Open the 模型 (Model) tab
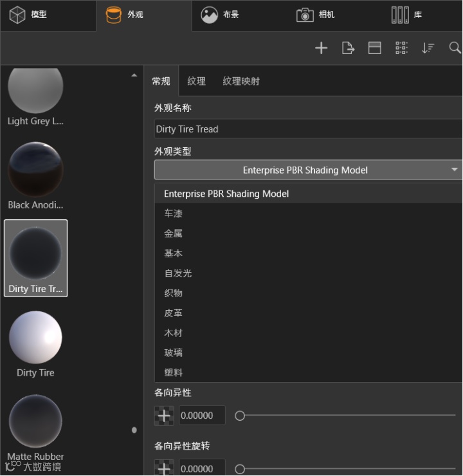The height and width of the screenshot is (476, 463). (x=48, y=15)
